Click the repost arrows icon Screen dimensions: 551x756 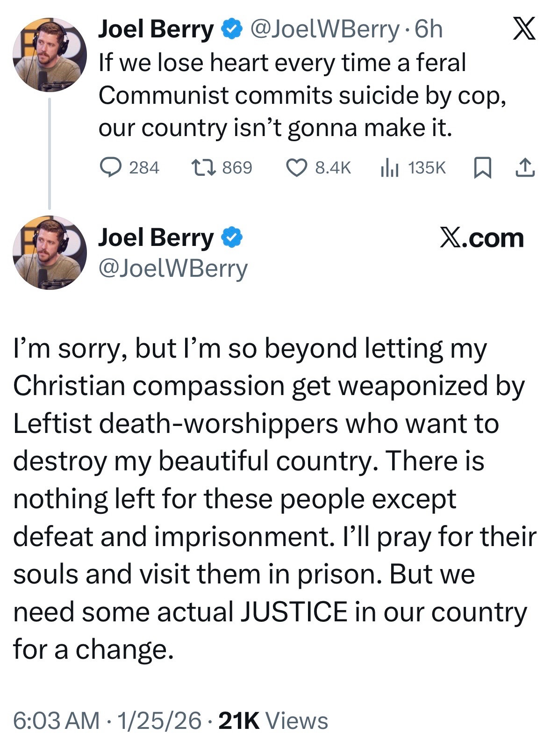[203, 168]
